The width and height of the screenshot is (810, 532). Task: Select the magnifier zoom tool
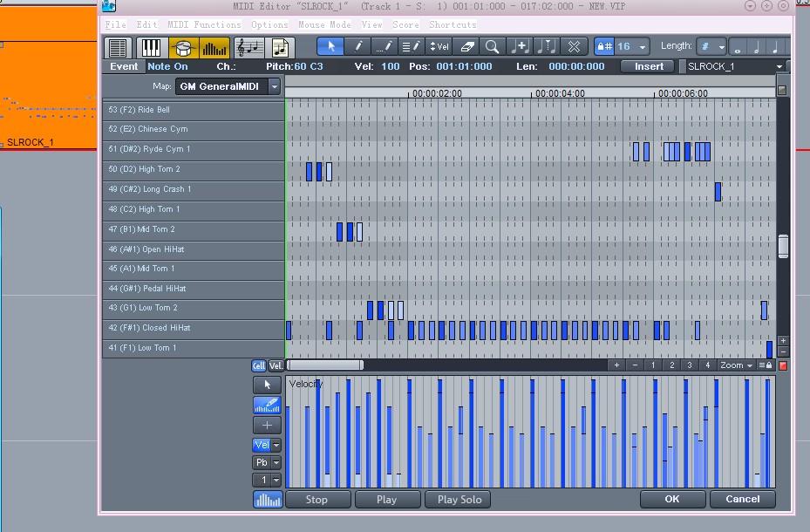pyautogui.click(x=493, y=46)
